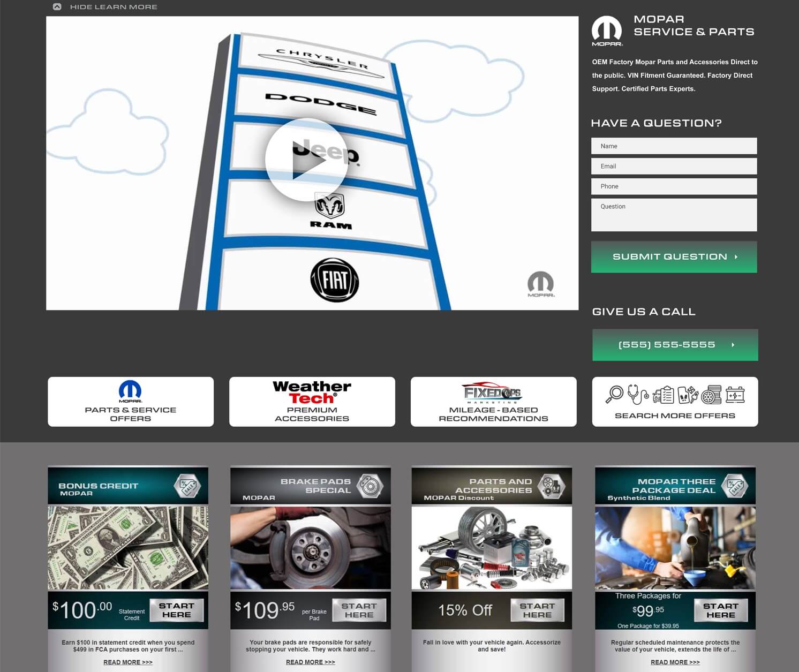Open the Bonus Credit Mopar card header

pos(128,486)
